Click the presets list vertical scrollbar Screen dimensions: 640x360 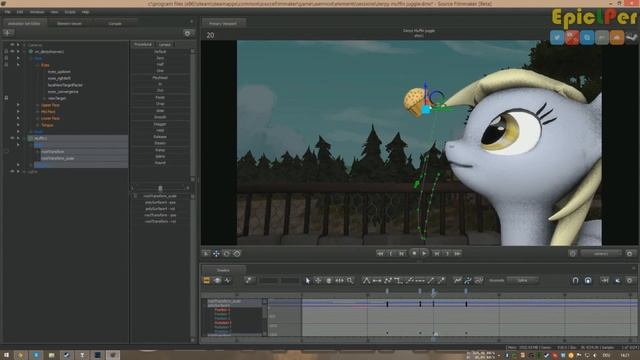pos(192,114)
